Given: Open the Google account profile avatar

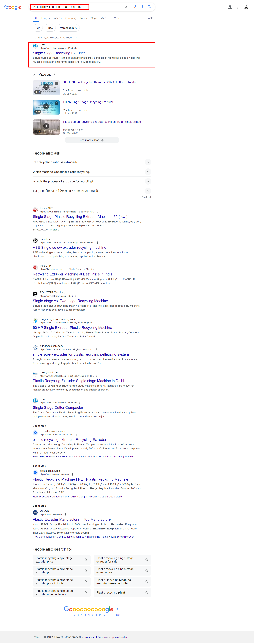Looking at the screenshot, I should pyautogui.click(x=246, y=7).
